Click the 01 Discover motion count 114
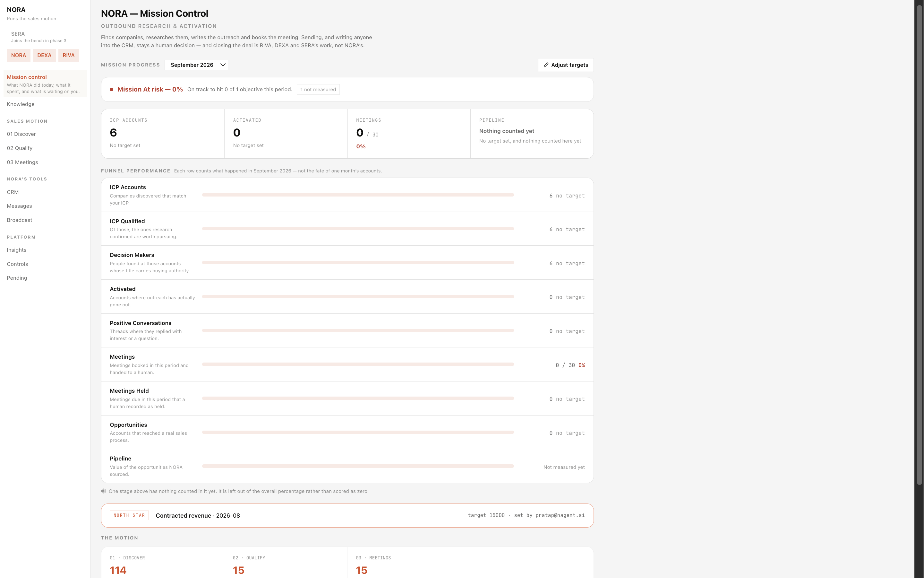 coord(118,570)
